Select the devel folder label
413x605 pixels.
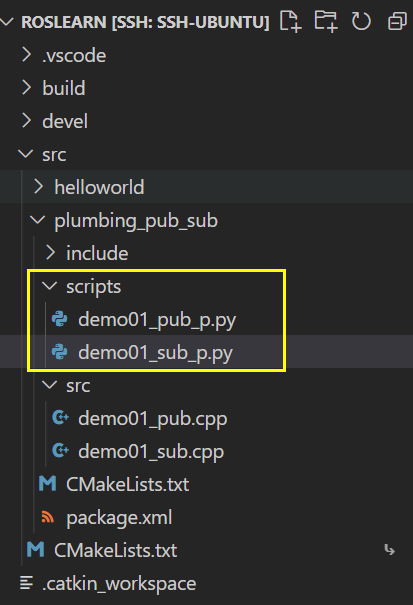(65, 121)
